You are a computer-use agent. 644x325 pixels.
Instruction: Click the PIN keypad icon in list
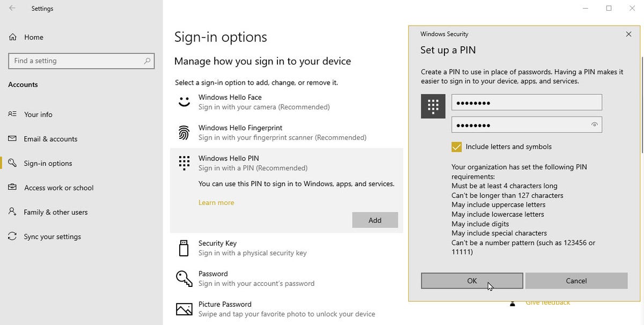[184, 163]
